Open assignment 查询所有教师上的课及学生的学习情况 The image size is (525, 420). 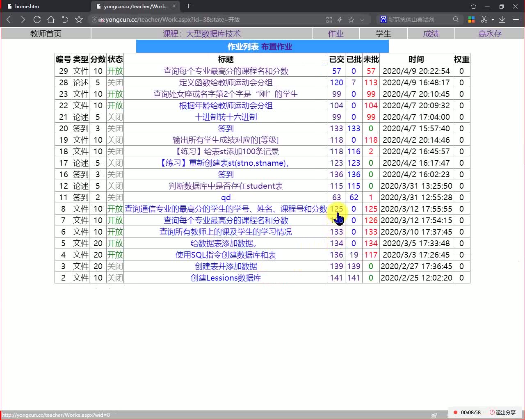(226, 232)
